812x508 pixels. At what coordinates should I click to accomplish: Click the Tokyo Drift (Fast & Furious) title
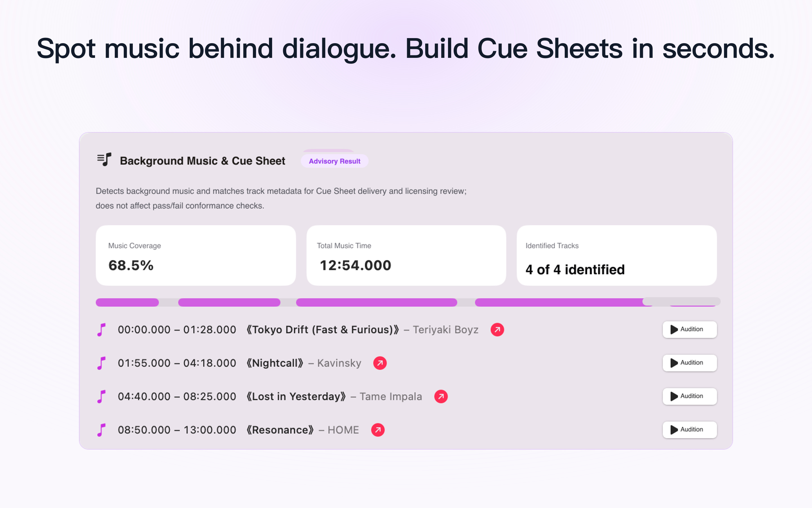323,330
